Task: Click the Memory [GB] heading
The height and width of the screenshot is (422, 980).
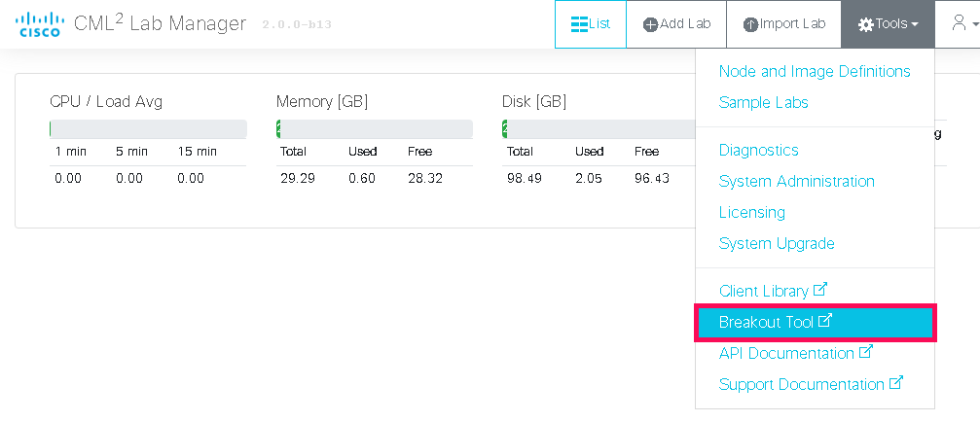Action: coord(322,102)
